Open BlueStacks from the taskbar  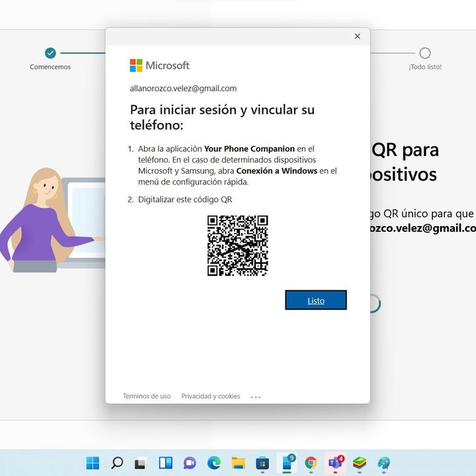360,463
